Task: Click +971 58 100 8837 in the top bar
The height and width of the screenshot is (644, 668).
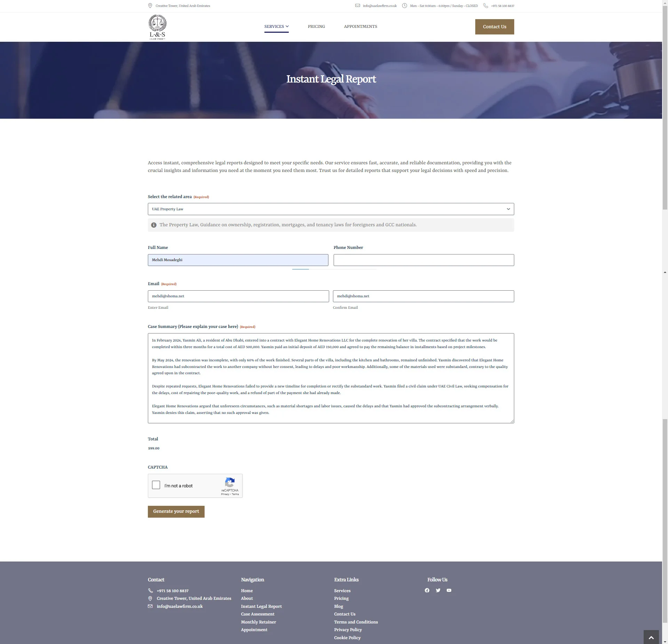Action: tap(502, 6)
